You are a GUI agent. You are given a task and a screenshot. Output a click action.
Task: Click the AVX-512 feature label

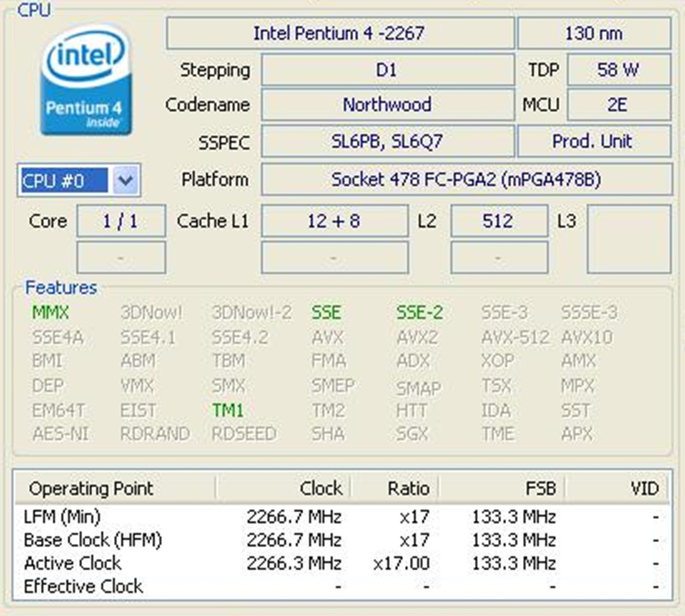point(515,338)
